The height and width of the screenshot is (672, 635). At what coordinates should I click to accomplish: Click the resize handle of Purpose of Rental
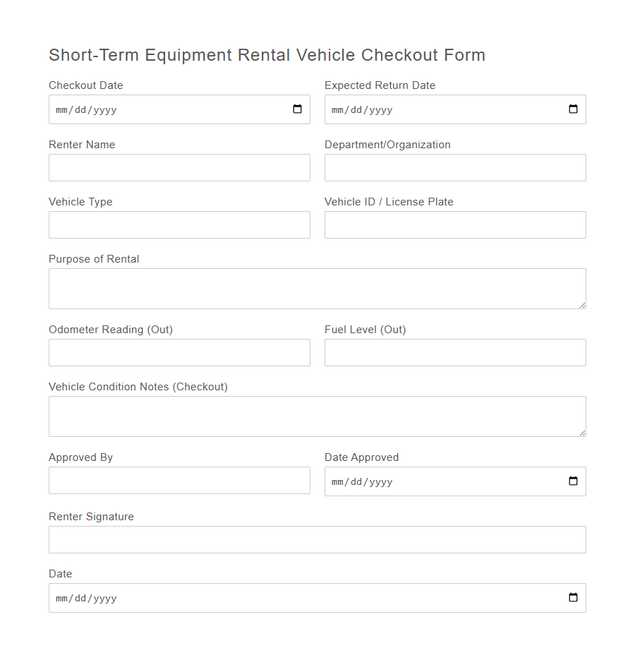(583, 305)
